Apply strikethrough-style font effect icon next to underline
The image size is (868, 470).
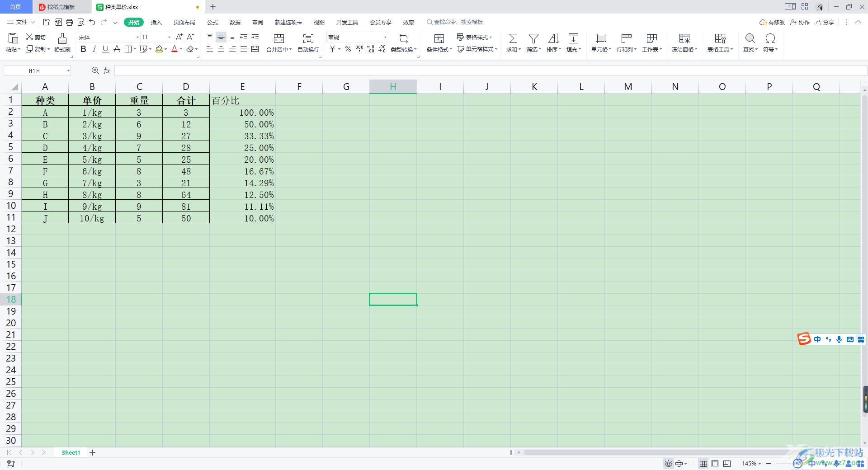[x=117, y=49]
